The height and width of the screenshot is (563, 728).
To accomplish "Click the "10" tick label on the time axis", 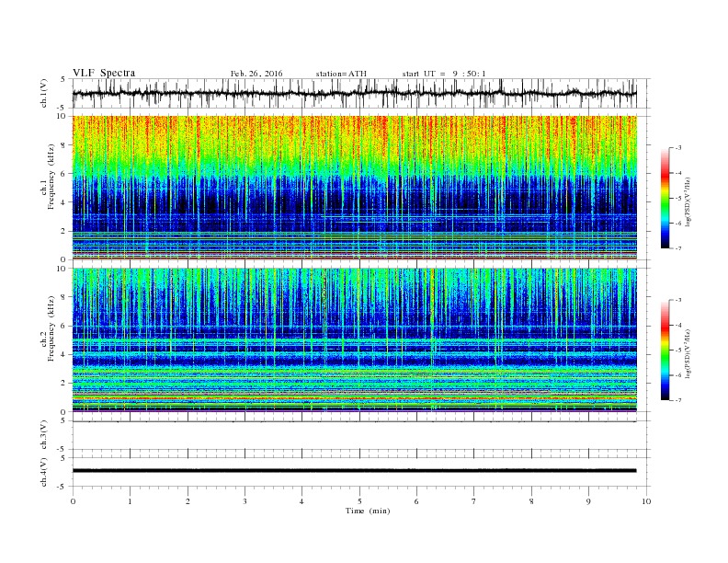I will coord(646,501).
